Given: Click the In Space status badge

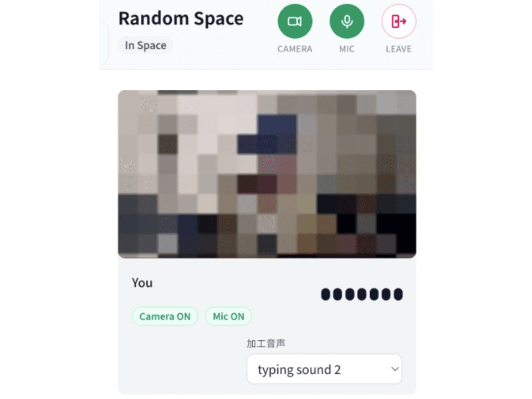Looking at the screenshot, I should click(x=146, y=45).
